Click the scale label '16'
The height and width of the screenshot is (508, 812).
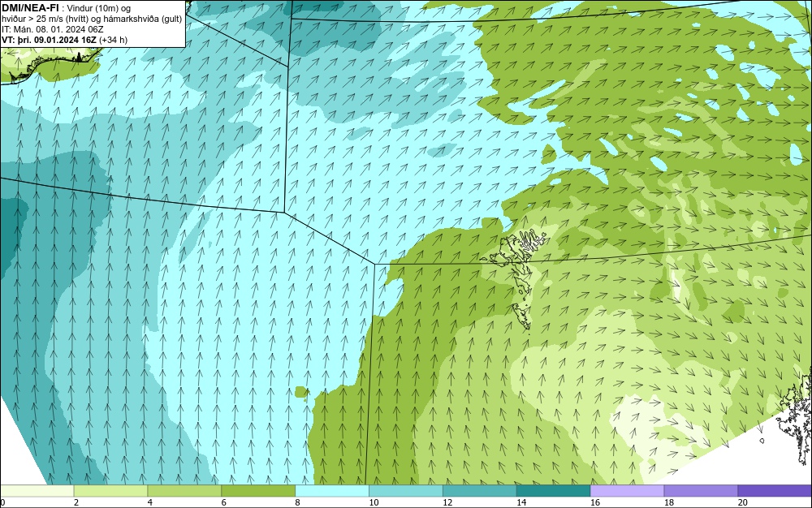pyautogui.click(x=595, y=502)
